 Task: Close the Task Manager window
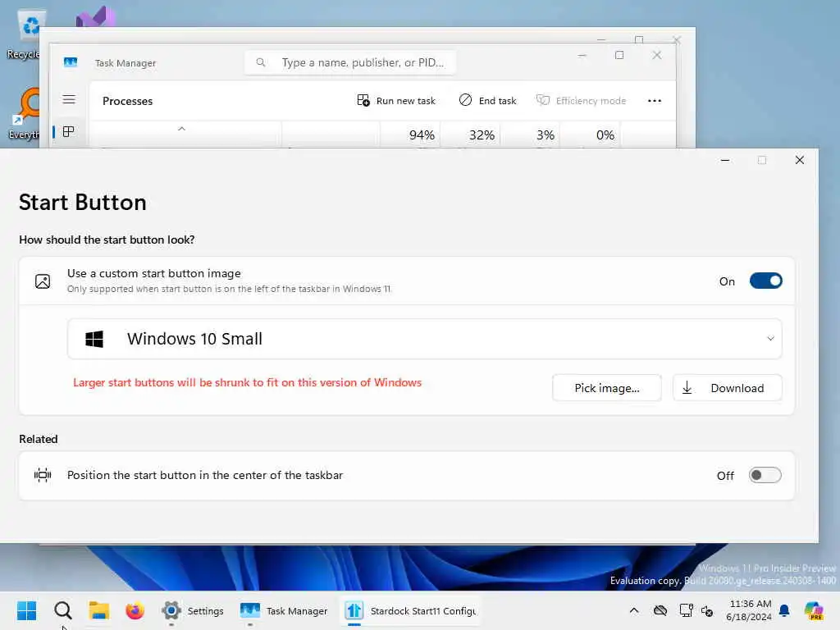tap(657, 55)
